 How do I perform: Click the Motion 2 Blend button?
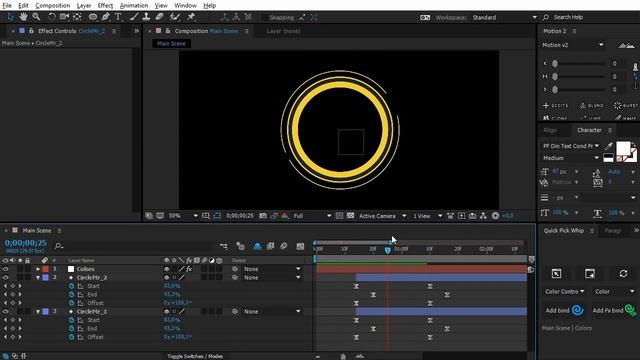click(x=591, y=105)
